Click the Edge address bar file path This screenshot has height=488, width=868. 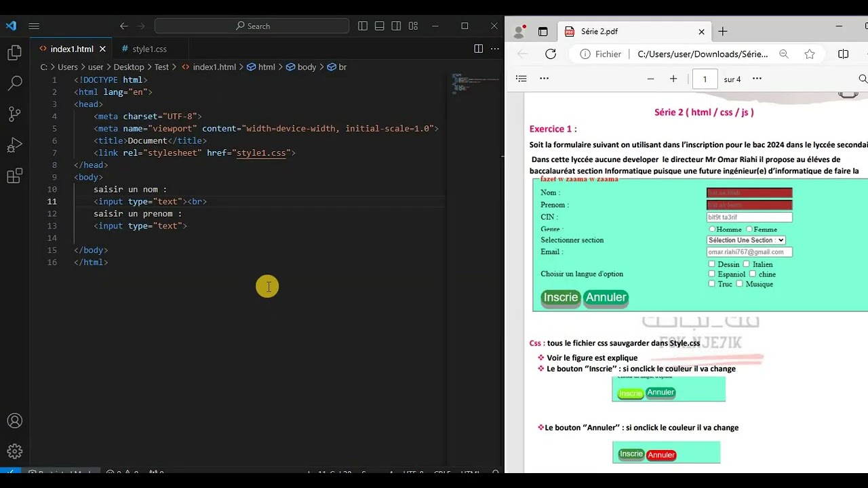(x=703, y=54)
